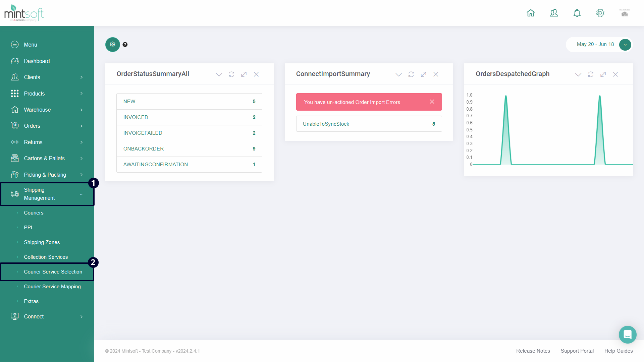
Task: Expand OrderStatusSummaryAll widget to fullscreen
Action: point(244,74)
